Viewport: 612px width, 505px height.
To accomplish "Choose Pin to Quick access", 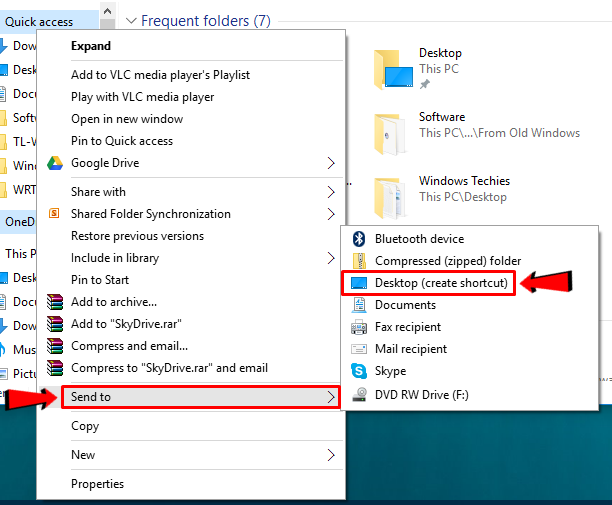I will click(191, 141).
